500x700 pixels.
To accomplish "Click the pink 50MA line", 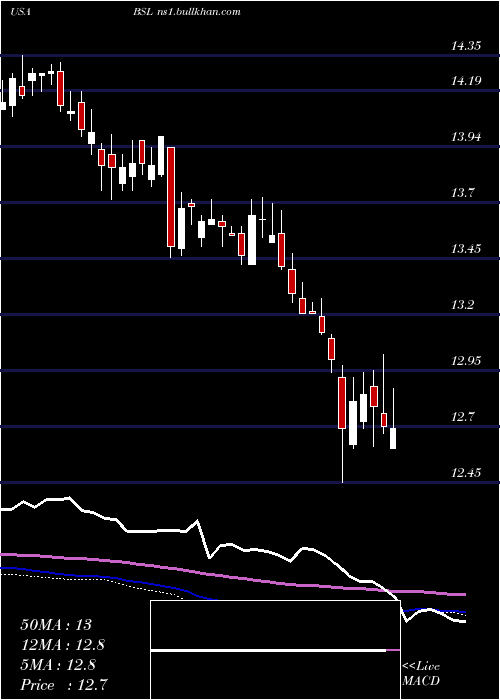I will [232, 577].
